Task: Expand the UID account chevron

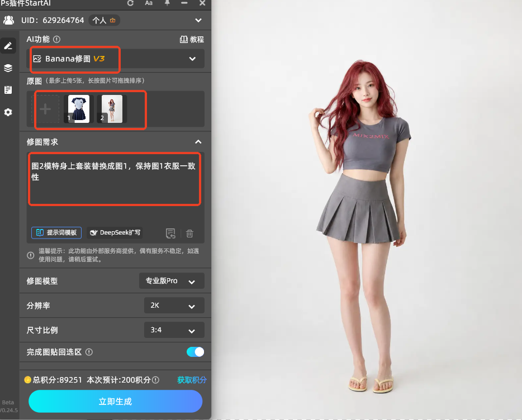Action: [x=198, y=20]
